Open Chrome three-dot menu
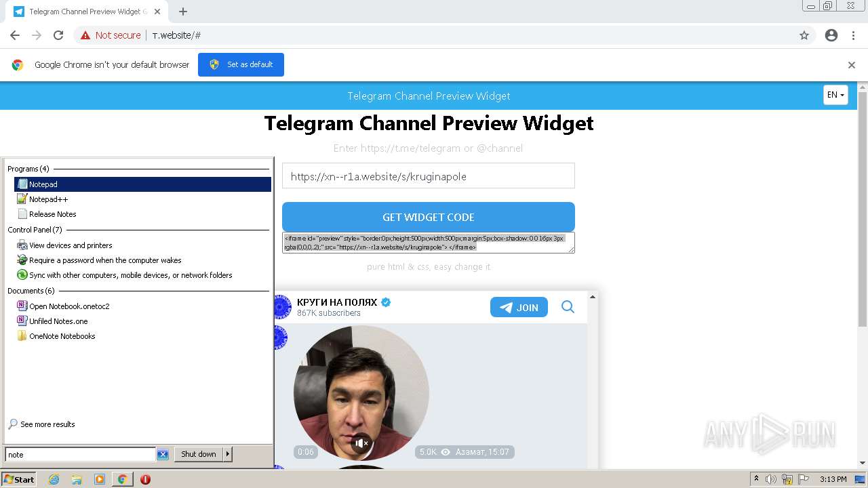868x488 pixels. click(x=853, y=35)
